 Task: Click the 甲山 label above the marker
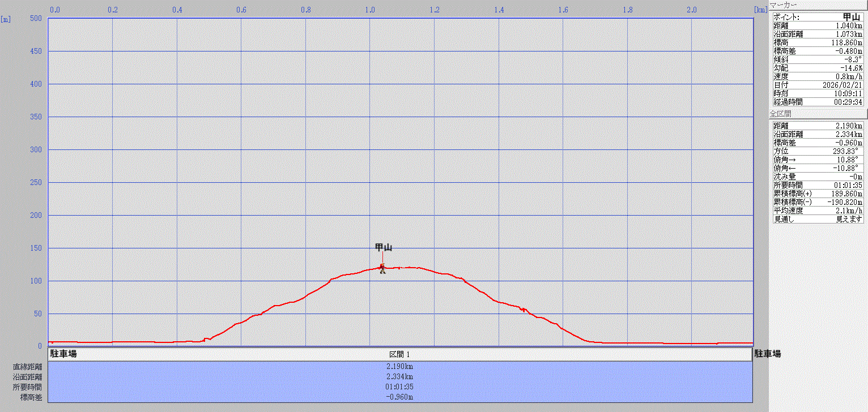tap(384, 247)
